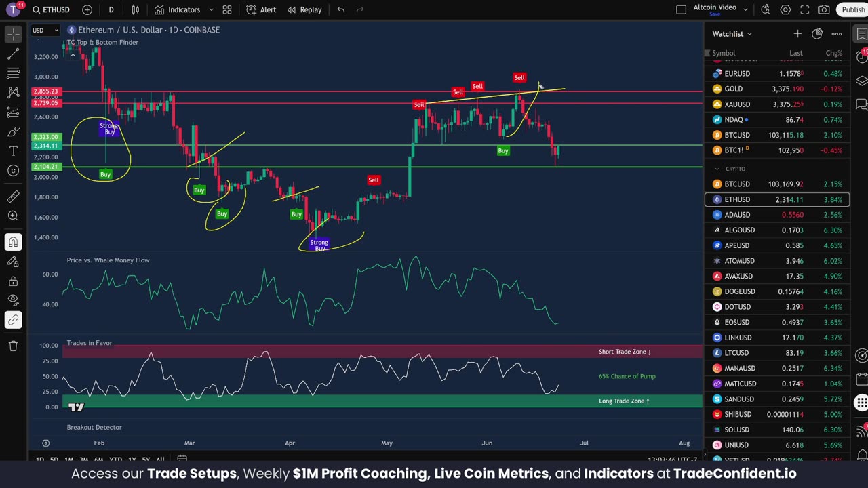Enter fullscreen mode
868x488 pixels.
pyautogui.click(x=805, y=9)
